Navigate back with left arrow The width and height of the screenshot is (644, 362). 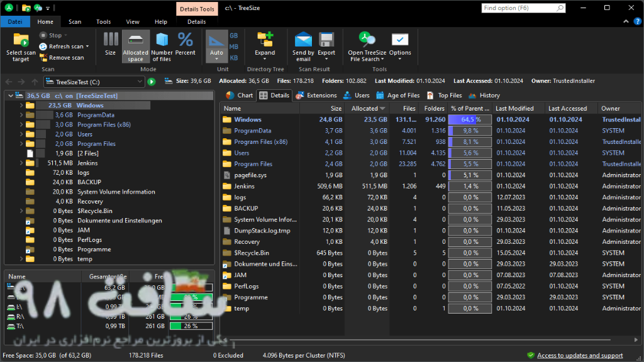(x=9, y=82)
